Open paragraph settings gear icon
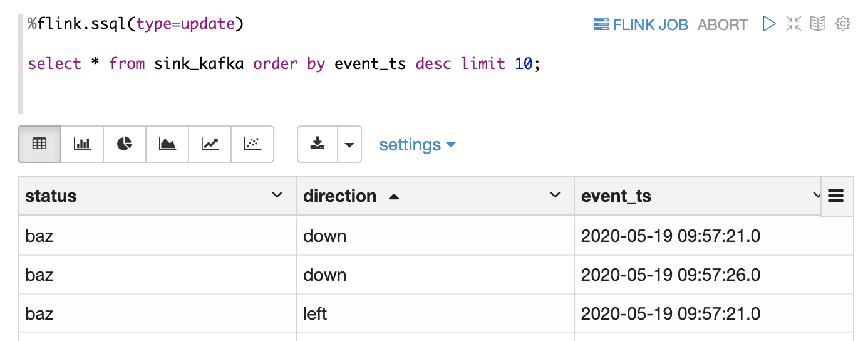 pyautogui.click(x=843, y=24)
